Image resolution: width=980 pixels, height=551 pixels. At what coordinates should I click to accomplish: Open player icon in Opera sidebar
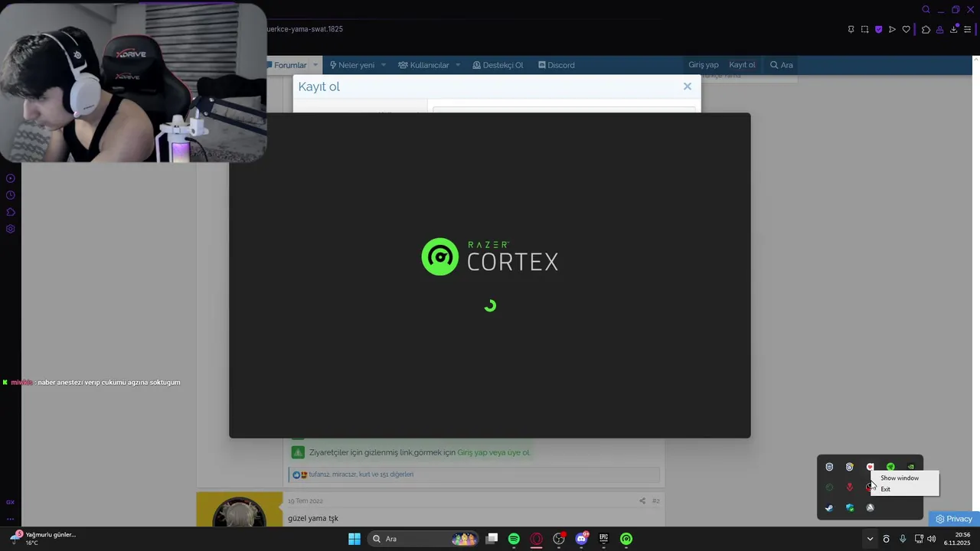10,178
